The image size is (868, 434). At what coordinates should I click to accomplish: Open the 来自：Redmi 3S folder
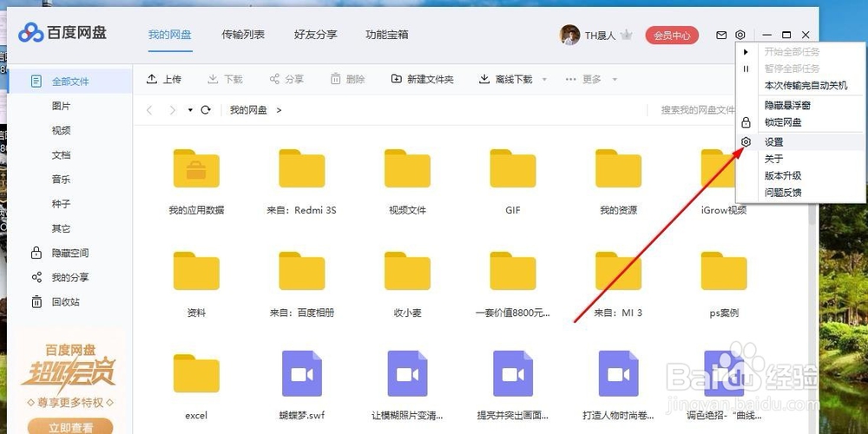coord(302,168)
